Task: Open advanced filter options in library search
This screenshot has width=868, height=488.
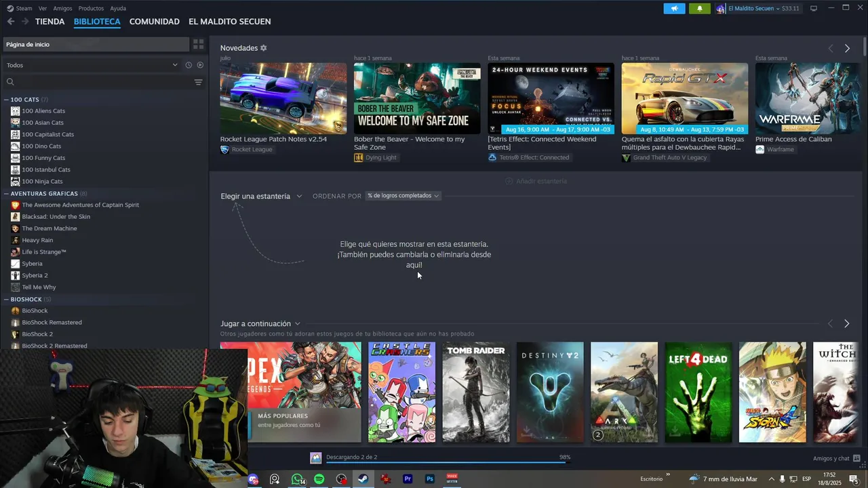Action: click(x=198, y=82)
